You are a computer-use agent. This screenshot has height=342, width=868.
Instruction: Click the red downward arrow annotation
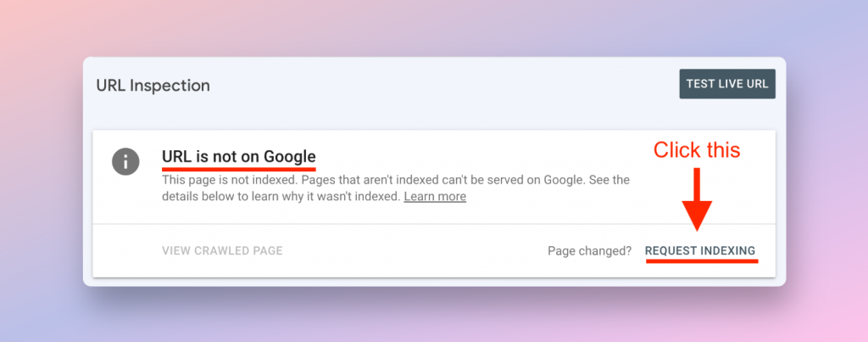697,199
